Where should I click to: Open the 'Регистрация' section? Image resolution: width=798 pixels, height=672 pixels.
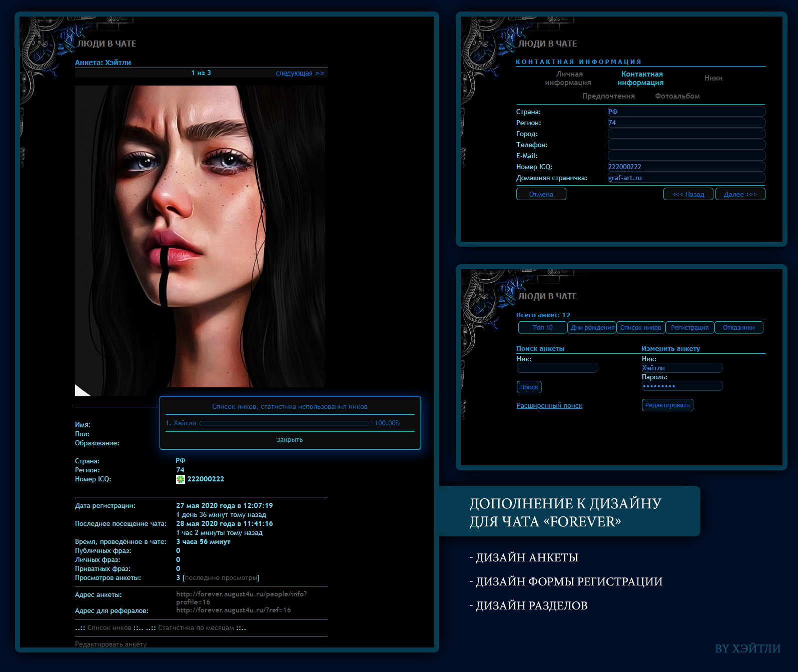tap(690, 328)
